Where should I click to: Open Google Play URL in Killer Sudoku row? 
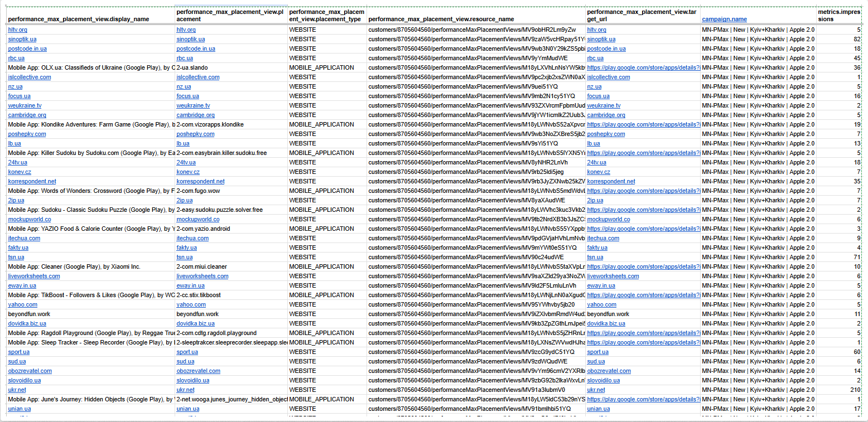[643, 153]
